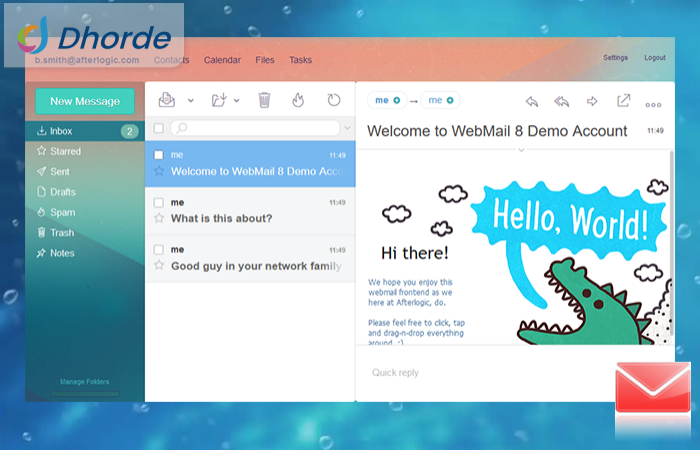The width and height of the screenshot is (700, 450).
Task: Star the Welcome to WebMail message
Action: pos(159,171)
